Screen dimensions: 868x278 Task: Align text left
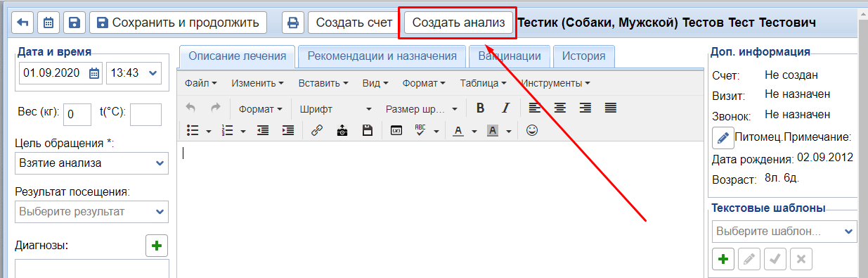coord(535,108)
